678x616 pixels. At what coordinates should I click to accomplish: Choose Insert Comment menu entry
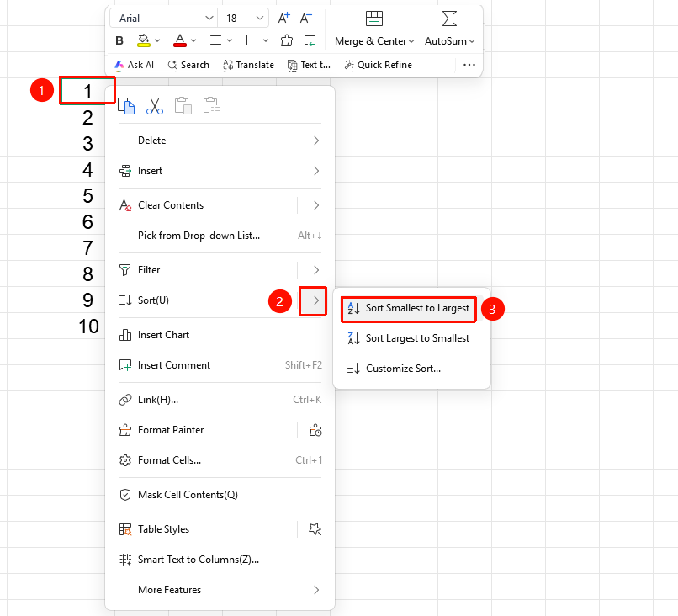click(x=220, y=365)
